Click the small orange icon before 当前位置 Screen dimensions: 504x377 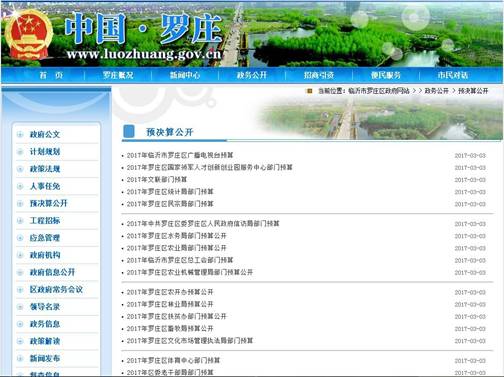click(x=310, y=91)
